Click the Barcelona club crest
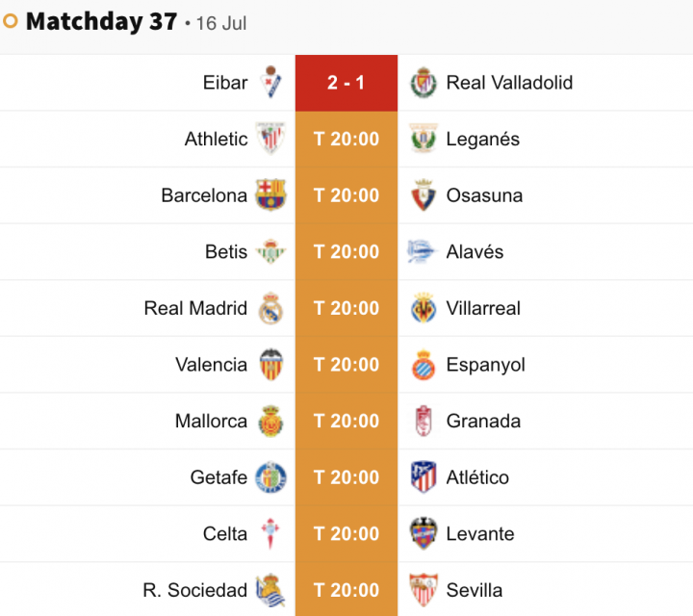 tap(270, 194)
